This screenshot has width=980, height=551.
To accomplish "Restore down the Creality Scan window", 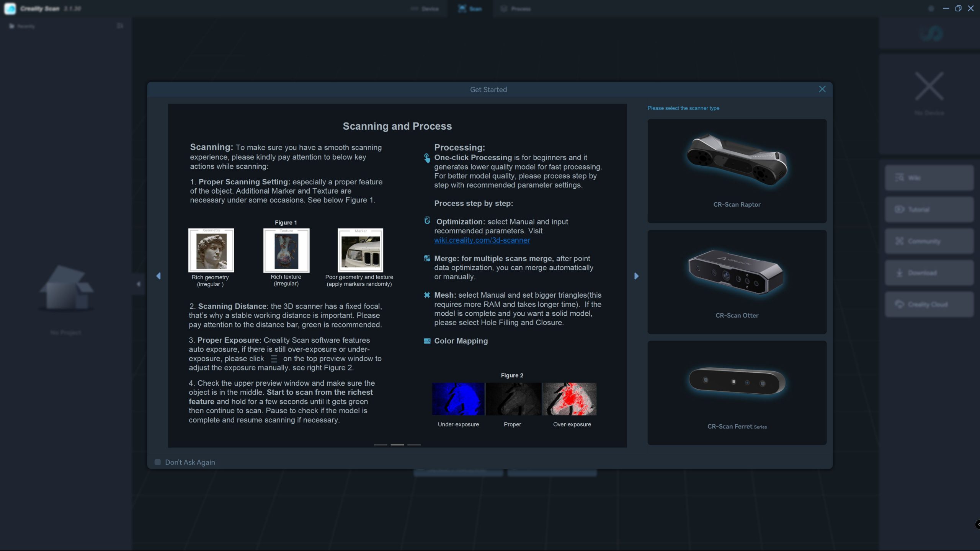I will point(958,8).
